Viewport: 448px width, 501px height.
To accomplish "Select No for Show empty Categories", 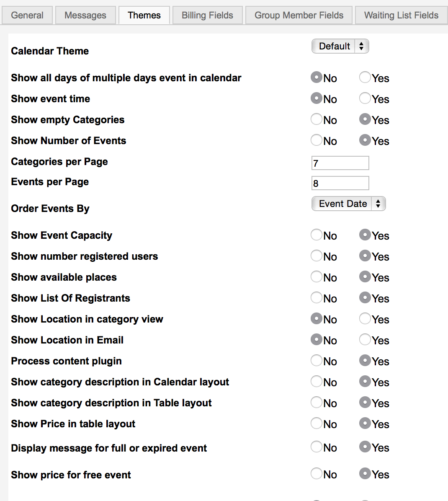I will tap(317, 119).
